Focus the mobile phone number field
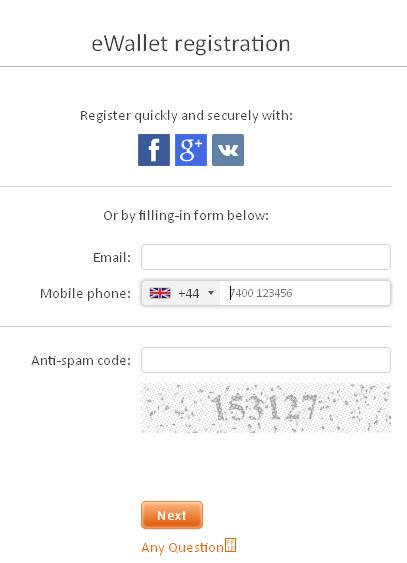This screenshot has width=407, height=563. point(305,293)
